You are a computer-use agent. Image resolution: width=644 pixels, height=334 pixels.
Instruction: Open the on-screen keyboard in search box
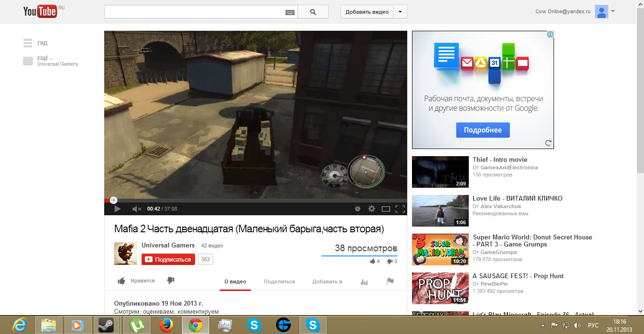click(290, 12)
